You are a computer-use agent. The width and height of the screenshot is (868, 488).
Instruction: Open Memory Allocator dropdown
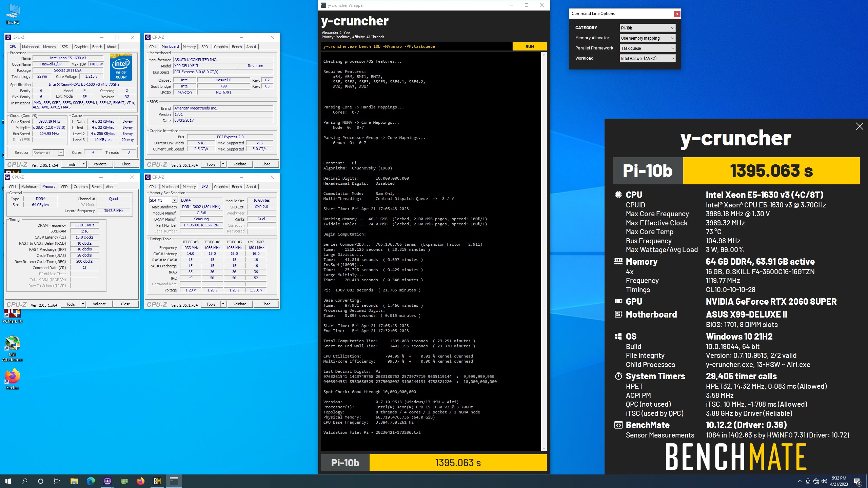648,38
